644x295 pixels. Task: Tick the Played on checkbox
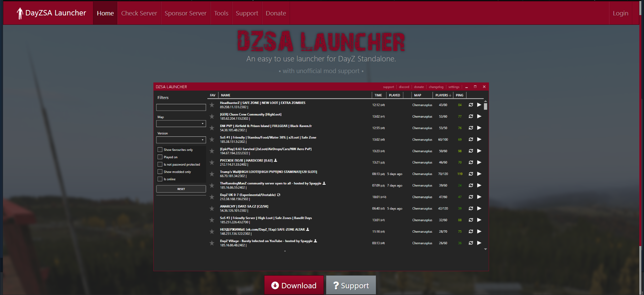pyautogui.click(x=160, y=157)
